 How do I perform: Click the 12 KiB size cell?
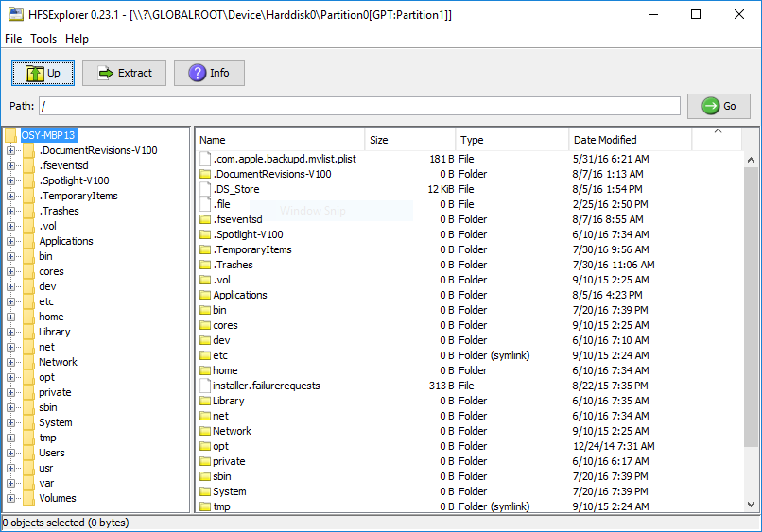click(x=441, y=189)
